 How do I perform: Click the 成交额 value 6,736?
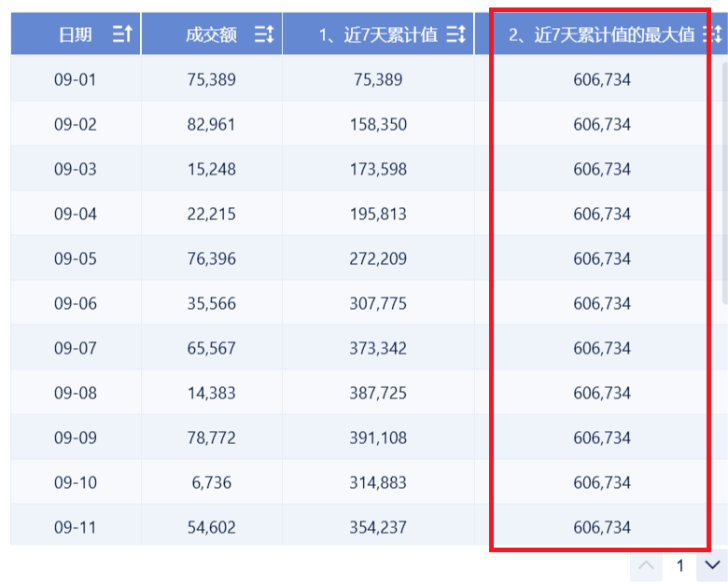pos(212,483)
